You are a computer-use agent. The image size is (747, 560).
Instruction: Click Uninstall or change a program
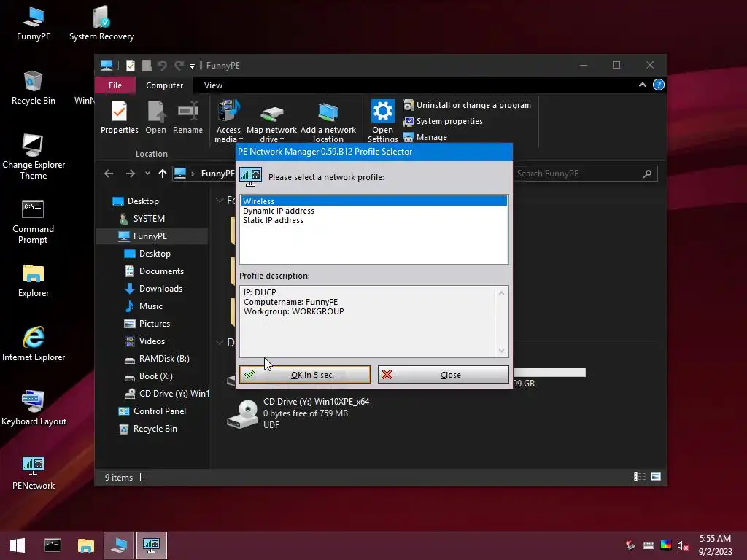click(x=467, y=105)
